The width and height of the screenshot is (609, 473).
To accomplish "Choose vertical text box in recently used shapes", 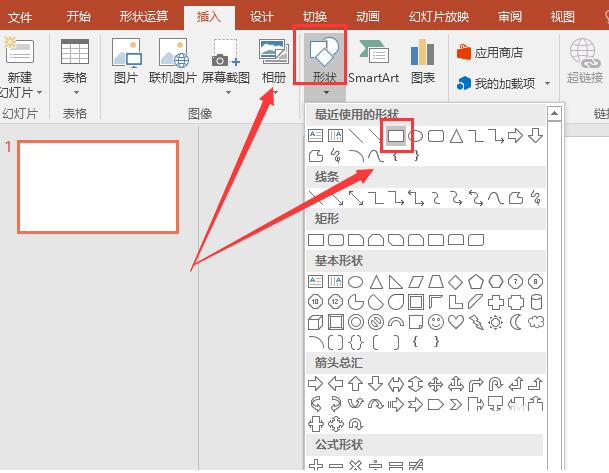I will click(x=336, y=136).
